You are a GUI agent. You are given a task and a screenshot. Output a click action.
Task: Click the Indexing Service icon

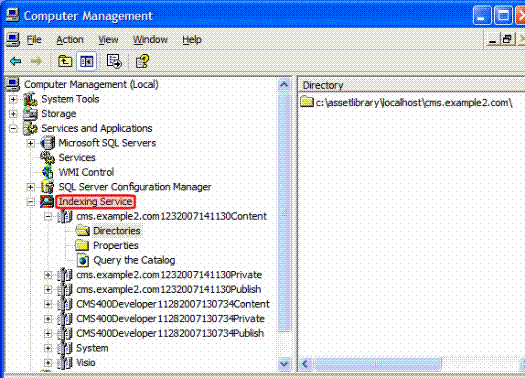[x=47, y=202]
